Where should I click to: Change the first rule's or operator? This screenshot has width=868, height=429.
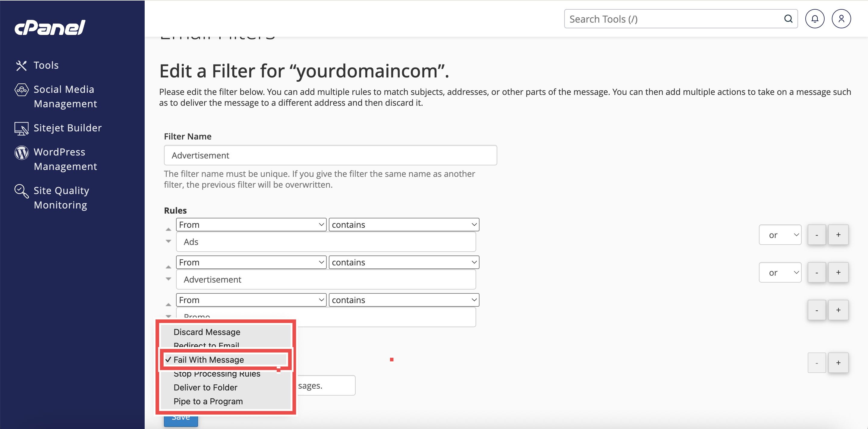(780, 235)
